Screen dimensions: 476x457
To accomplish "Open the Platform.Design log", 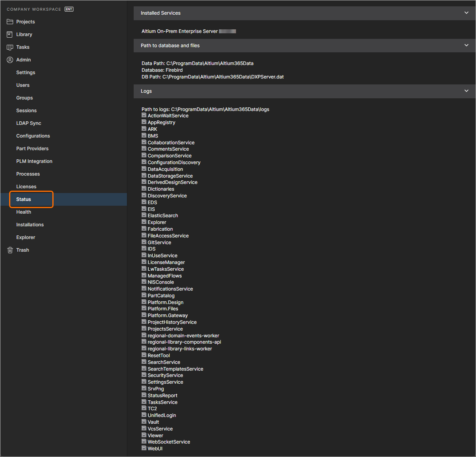I will pyautogui.click(x=144, y=302).
